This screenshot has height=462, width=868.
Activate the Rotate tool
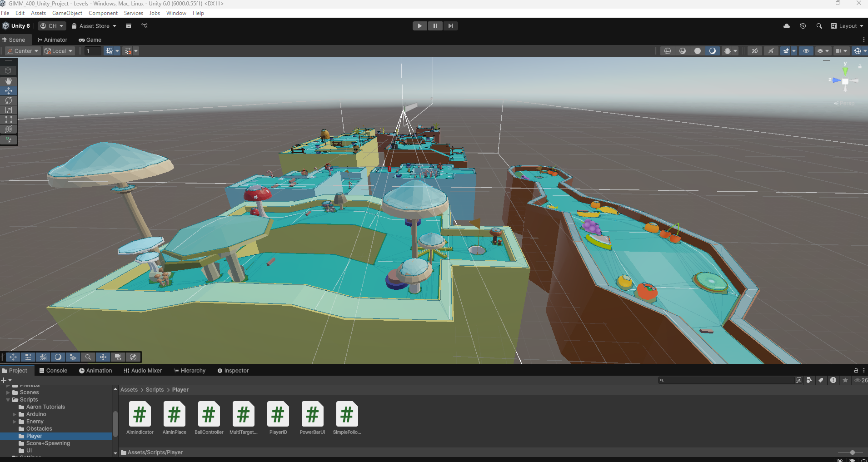[x=8, y=100]
